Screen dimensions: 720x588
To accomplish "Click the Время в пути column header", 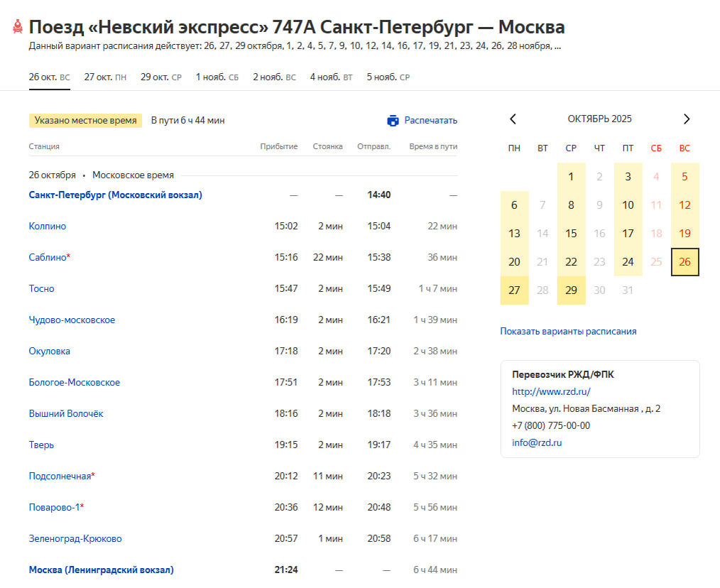I will pos(433,146).
